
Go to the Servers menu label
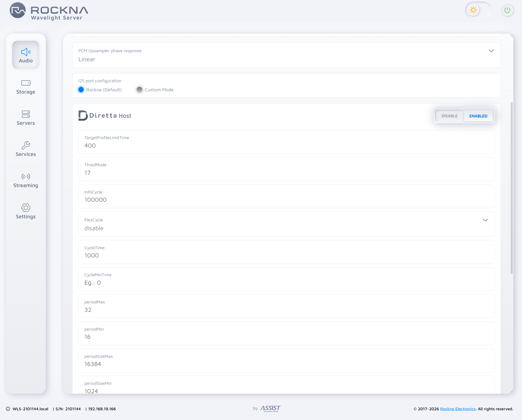point(26,123)
